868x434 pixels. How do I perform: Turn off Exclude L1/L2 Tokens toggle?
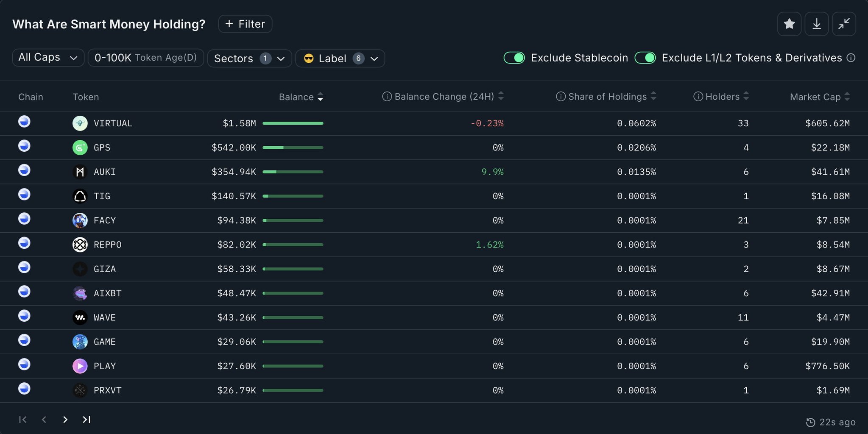click(645, 58)
